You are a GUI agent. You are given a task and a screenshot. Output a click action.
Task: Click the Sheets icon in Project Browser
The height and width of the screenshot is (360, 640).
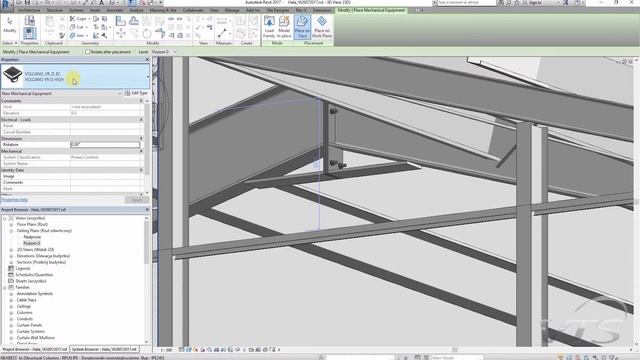(x=11, y=281)
